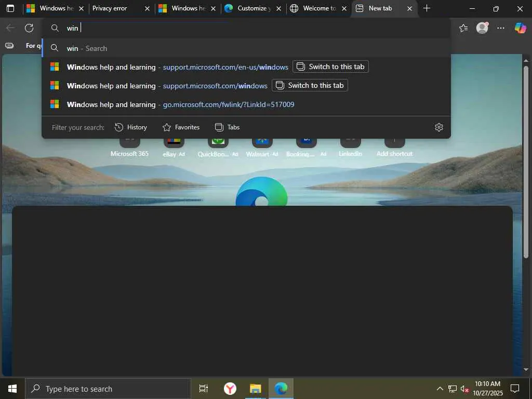Go back with the back arrow
This screenshot has height=399, width=532.
coord(10,28)
